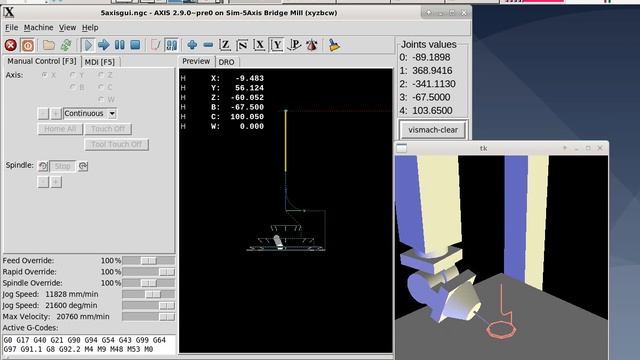Pause program execution
This screenshot has width=640, height=360.
120,45
